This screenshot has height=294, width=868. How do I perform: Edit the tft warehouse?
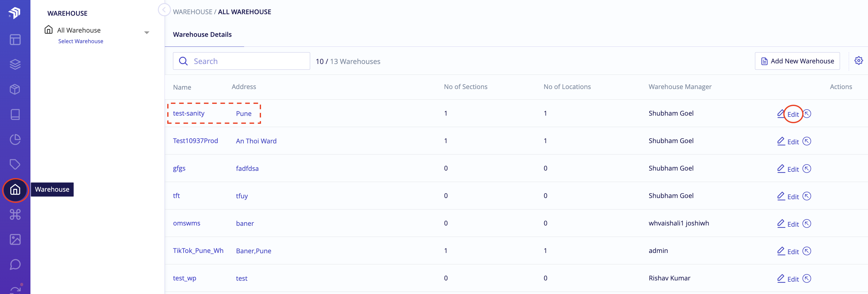click(x=793, y=197)
